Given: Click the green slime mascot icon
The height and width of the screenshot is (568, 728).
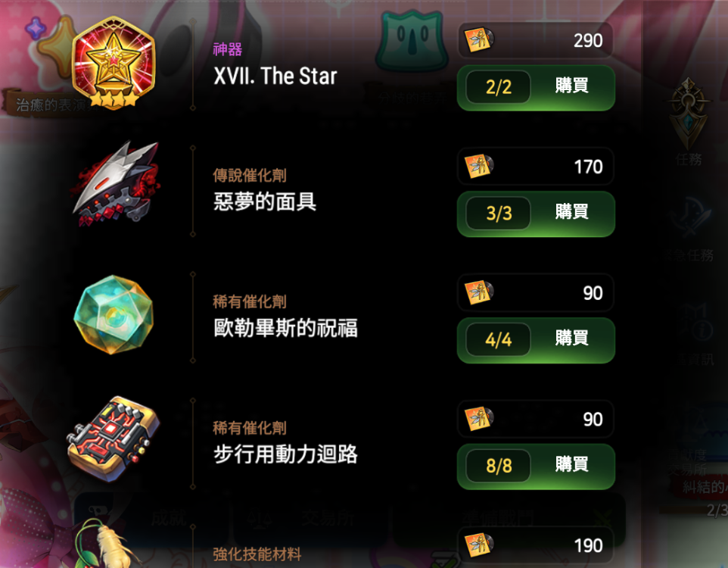Looking at the screenshot, I should tap(413, 41).
